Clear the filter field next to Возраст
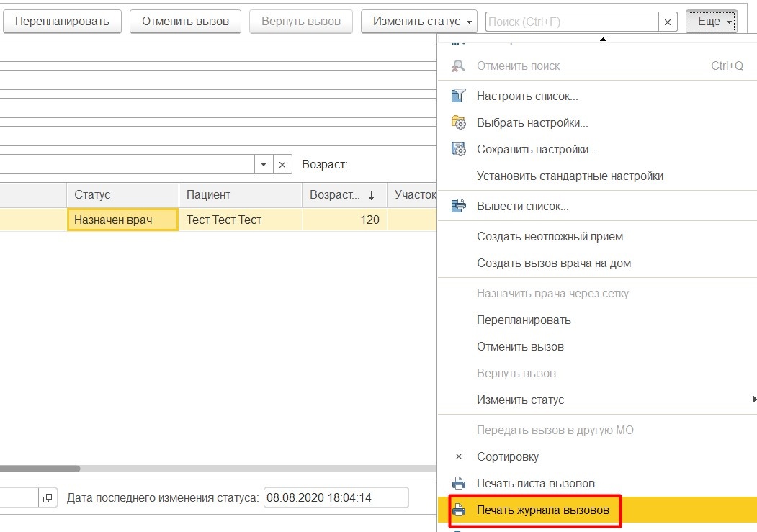 [282, 165]
